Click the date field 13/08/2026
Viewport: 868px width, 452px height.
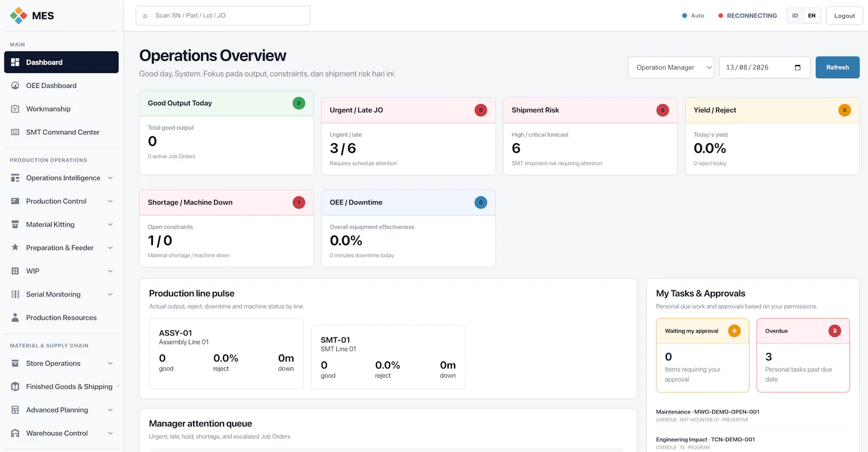764,67
